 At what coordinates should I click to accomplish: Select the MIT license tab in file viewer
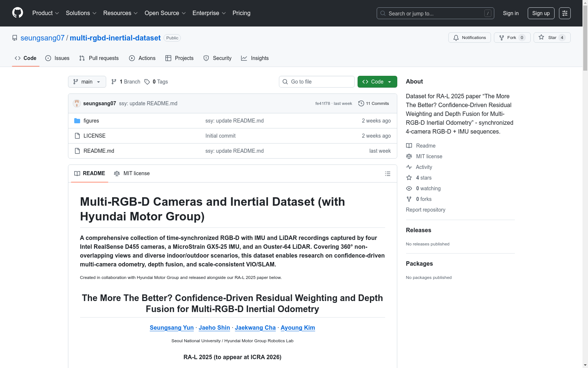click(132, 173)
